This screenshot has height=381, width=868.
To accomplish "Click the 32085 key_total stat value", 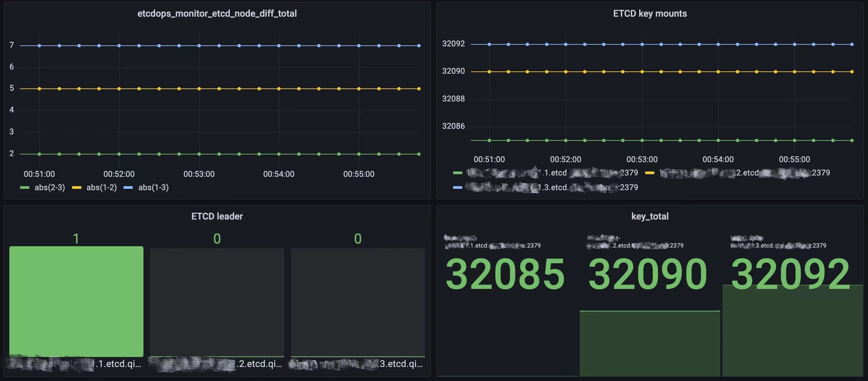I will [x=505, y=274].
